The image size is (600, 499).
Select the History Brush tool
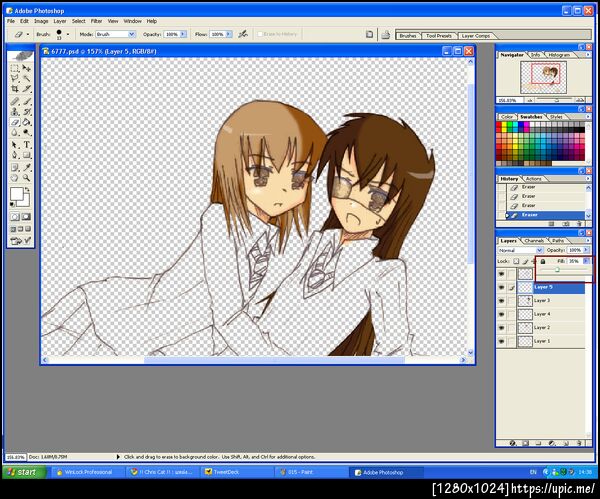26,112
